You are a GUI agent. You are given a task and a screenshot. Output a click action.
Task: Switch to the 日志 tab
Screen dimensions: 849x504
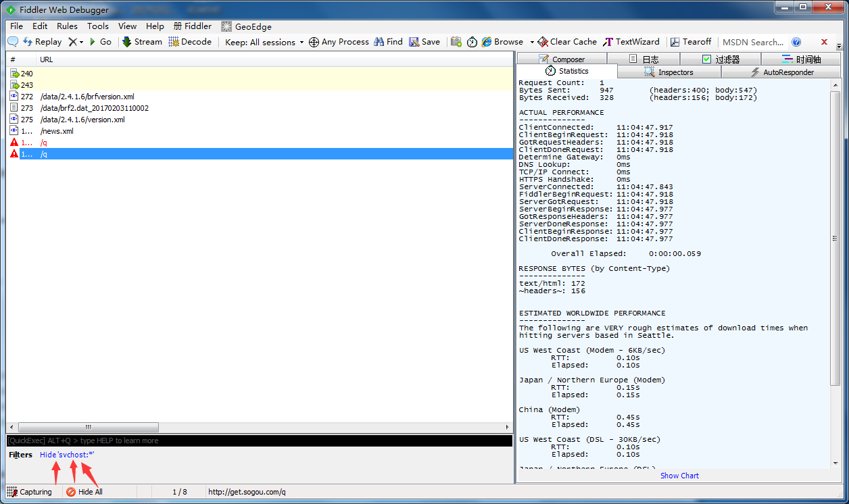644,59
